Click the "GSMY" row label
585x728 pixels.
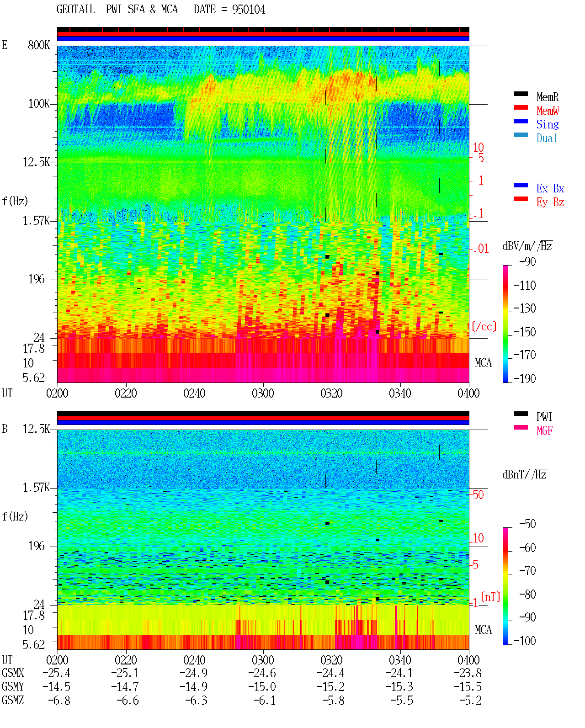[13, 687]
